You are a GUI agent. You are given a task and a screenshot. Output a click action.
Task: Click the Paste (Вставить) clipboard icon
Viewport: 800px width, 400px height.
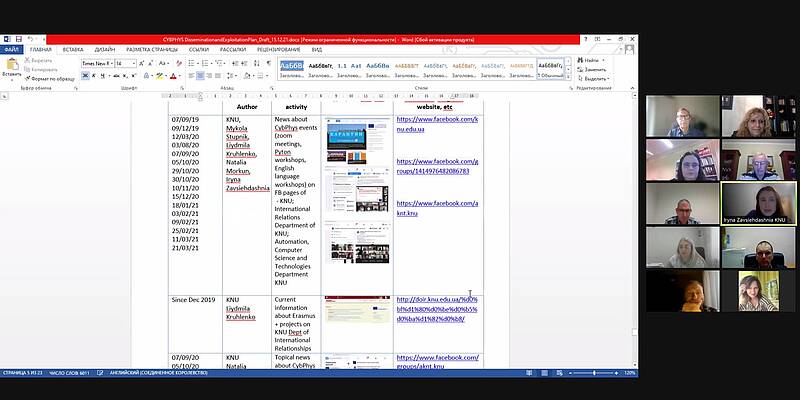click(12, 65)
